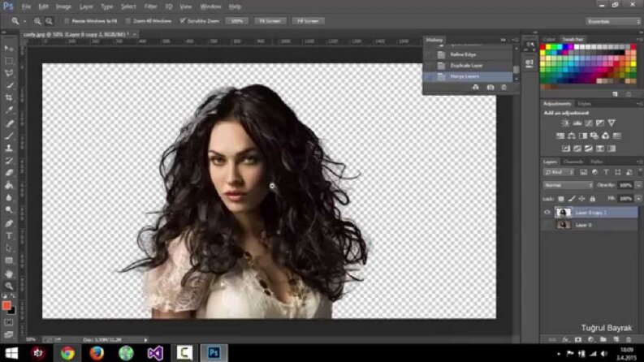Add a Black & White adjustment

tap(583, 136)
